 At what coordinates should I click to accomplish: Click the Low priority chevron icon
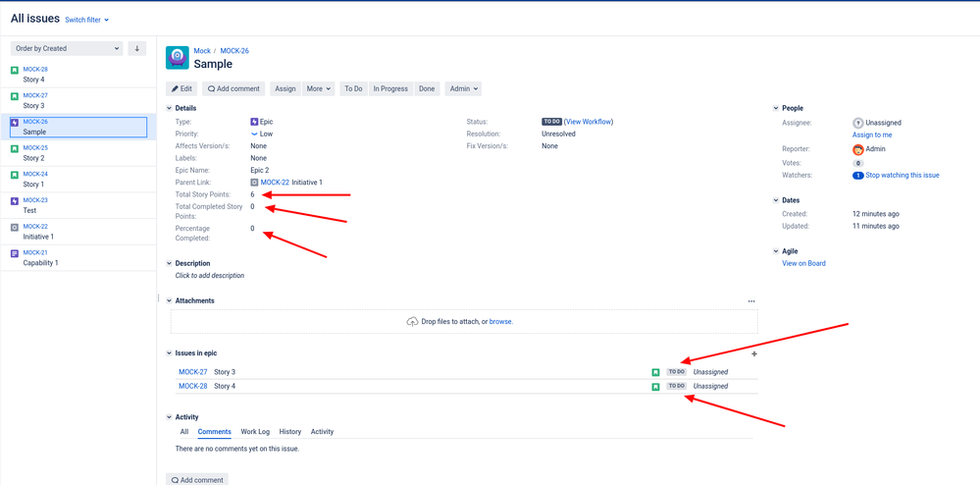(254, 134)
